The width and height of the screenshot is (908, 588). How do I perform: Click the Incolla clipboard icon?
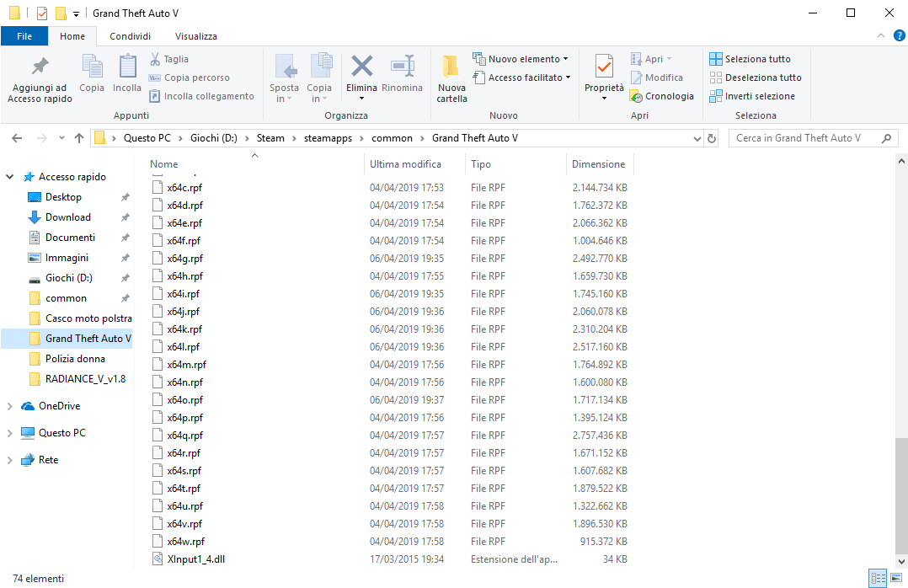[x=127, y=66]
